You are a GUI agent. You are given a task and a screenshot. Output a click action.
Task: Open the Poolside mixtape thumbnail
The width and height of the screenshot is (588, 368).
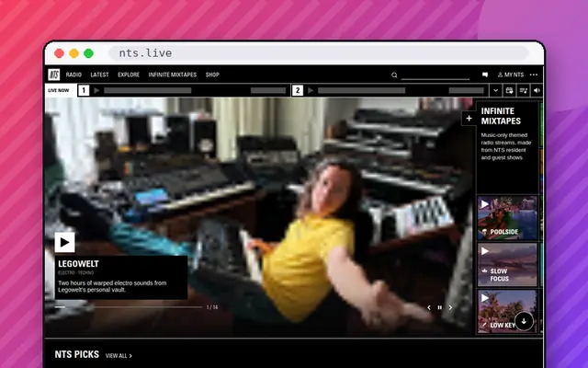click(507, 218)
